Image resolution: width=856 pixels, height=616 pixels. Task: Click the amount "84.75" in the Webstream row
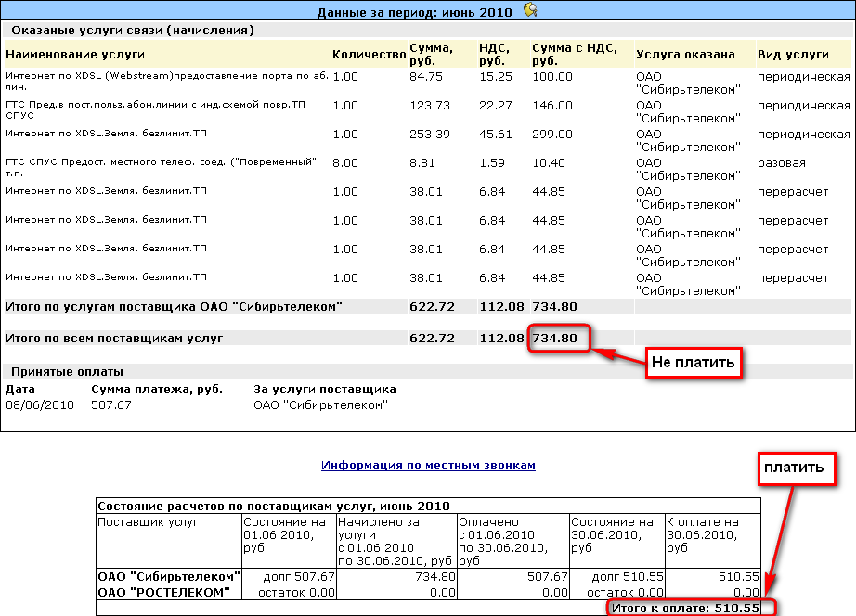(426, 77)
